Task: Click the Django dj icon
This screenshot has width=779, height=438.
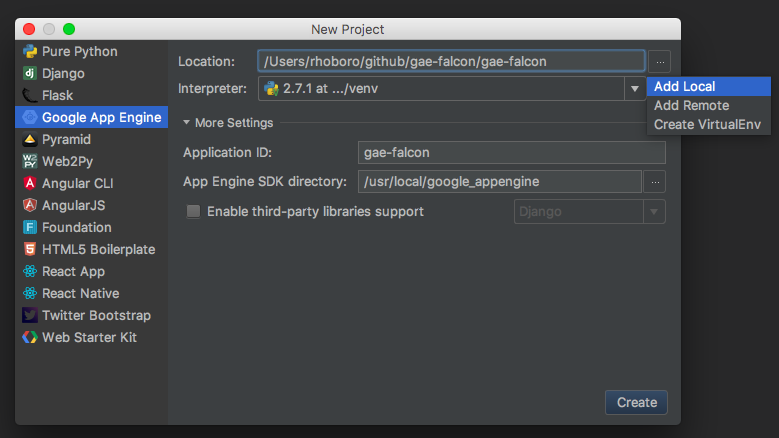Action: click(x=30, y=73)
